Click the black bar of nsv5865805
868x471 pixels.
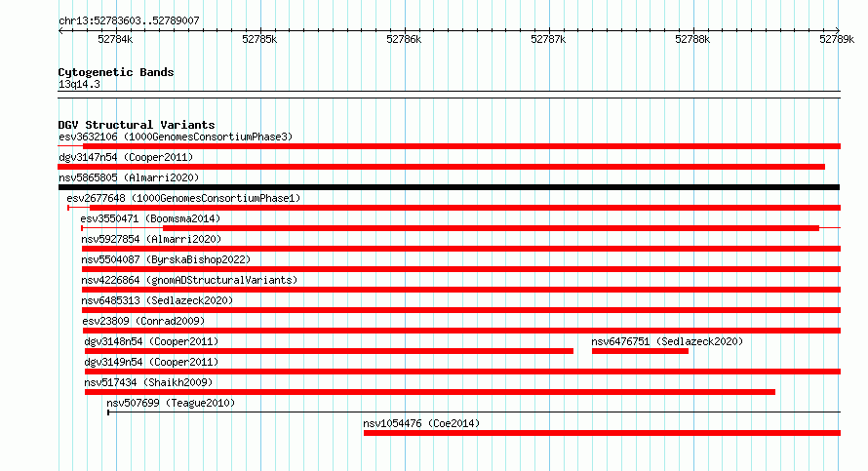click(449, 187)
